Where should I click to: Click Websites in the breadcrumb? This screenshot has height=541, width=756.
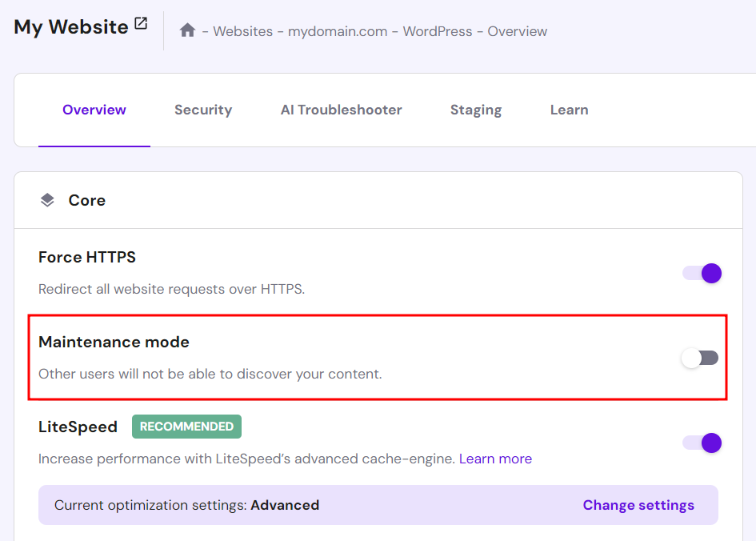[242, 31]
